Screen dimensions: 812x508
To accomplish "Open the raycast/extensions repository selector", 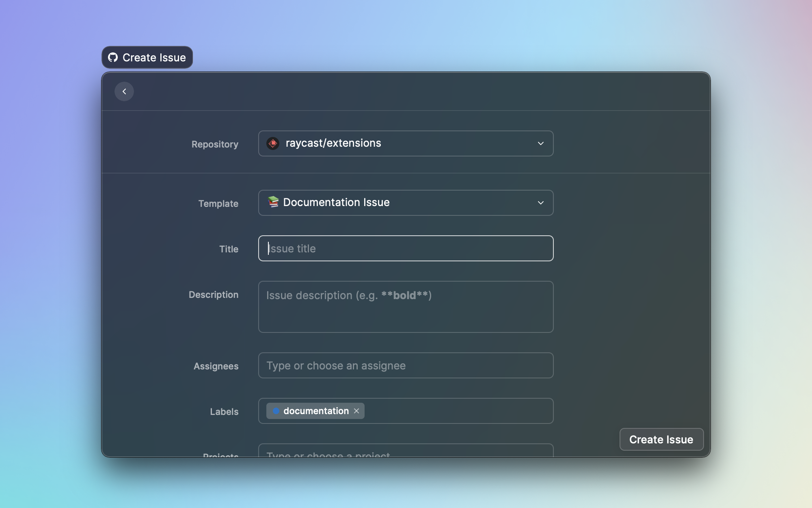I will tap(406, 143).
